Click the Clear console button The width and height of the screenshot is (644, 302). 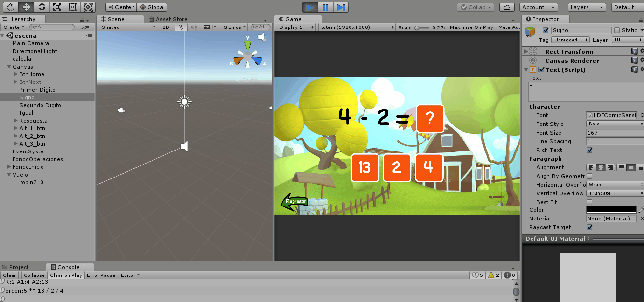coord(10,275)
